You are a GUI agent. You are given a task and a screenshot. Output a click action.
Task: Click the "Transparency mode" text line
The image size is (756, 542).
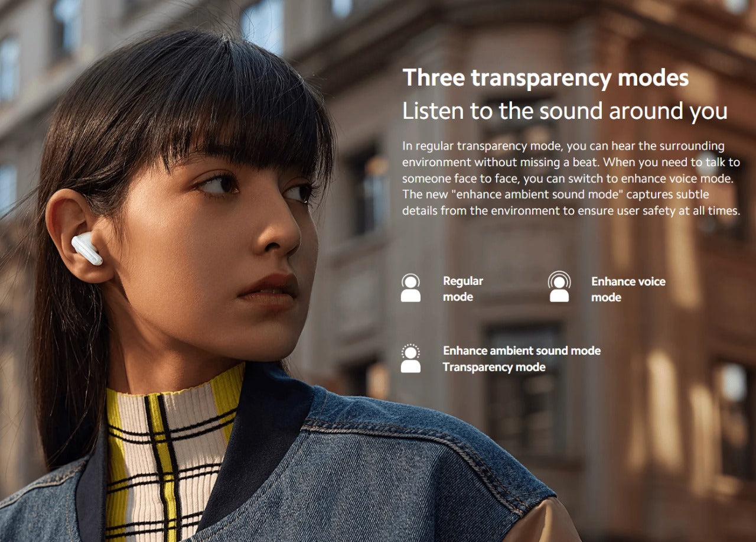(x=494, y=367)
